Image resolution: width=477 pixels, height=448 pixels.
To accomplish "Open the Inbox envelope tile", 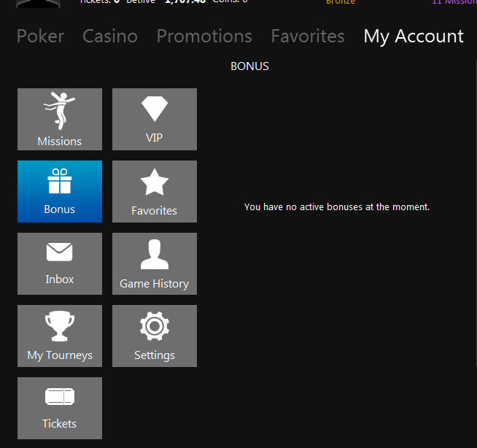I will pos(60,263).
